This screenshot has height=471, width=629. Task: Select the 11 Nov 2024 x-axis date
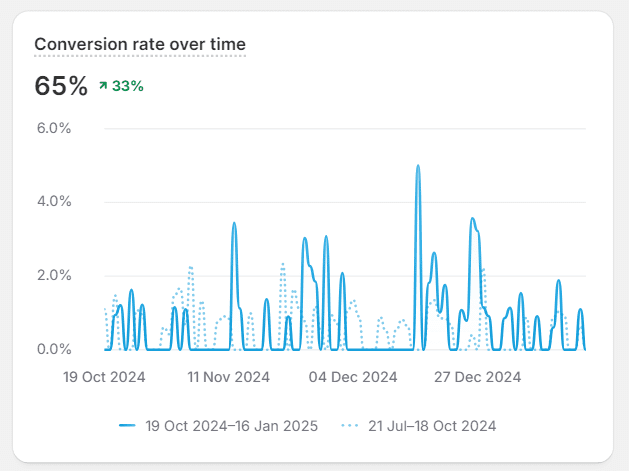click(x=228, y=377)
